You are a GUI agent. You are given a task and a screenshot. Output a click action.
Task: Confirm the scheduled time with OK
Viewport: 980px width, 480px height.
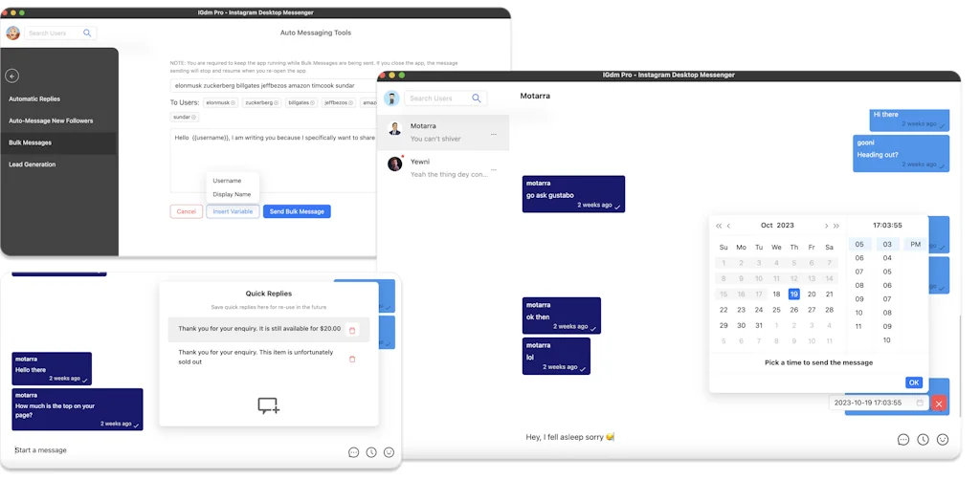[914, 382]
